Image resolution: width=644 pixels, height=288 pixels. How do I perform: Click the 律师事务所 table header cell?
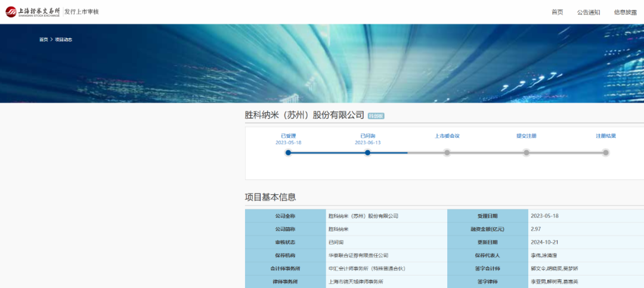(286, 282)
